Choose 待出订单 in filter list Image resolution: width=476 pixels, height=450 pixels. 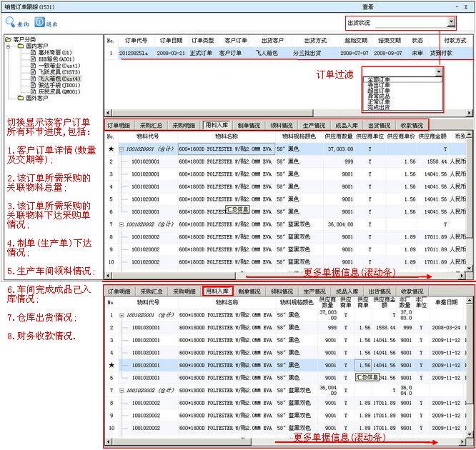tap(379, 85)
